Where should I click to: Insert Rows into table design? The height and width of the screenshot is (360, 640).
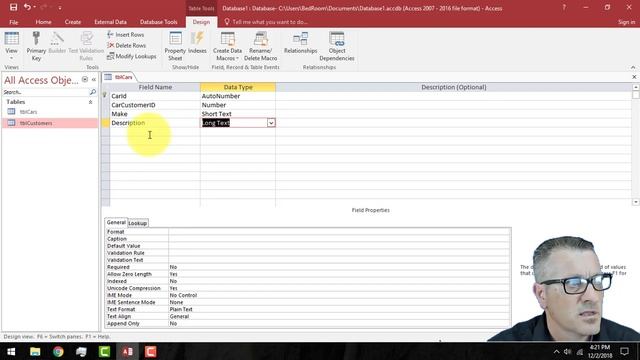pos(126,35)
